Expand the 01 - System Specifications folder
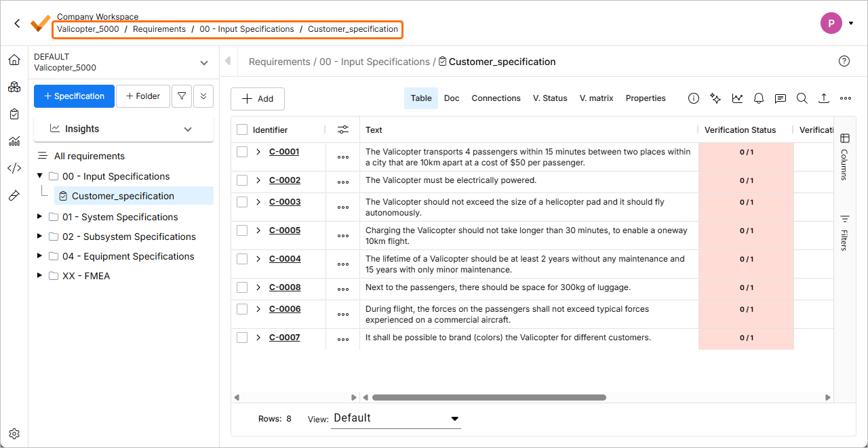Screen dimensions: 868x448 click(39, 217)
